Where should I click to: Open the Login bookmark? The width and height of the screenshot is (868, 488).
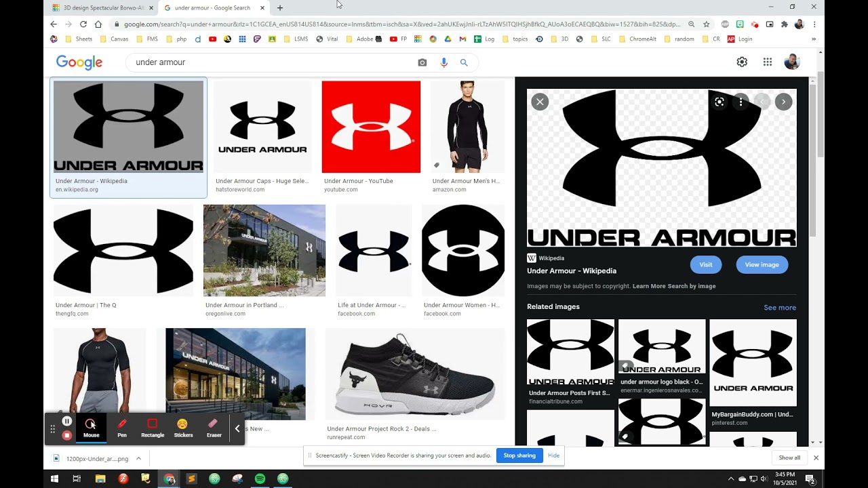click(x=740, y=39)
